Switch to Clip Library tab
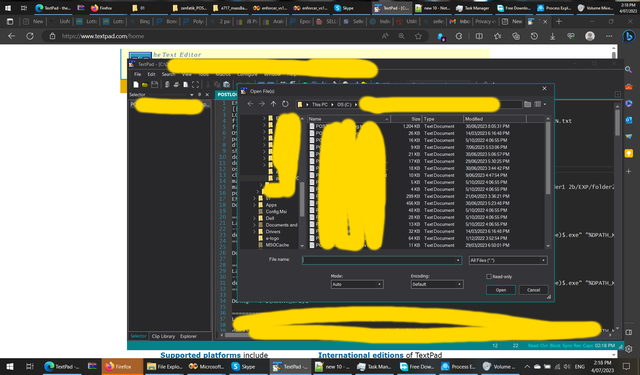 coord(163,336)
